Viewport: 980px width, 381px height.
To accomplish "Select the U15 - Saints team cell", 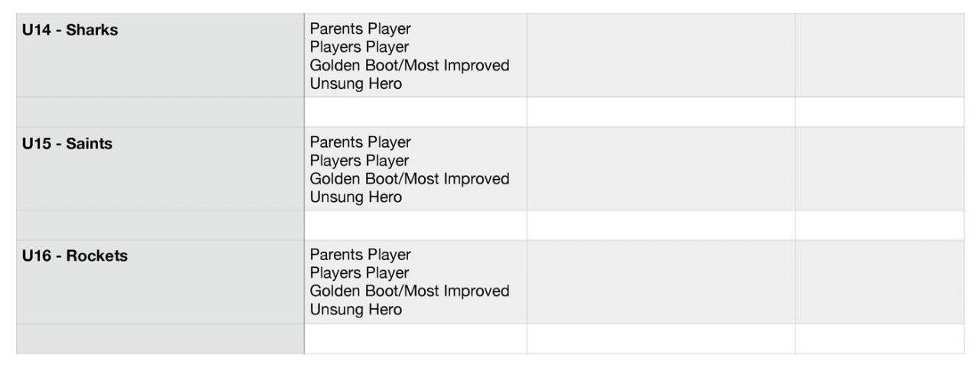I will (67, 144).
